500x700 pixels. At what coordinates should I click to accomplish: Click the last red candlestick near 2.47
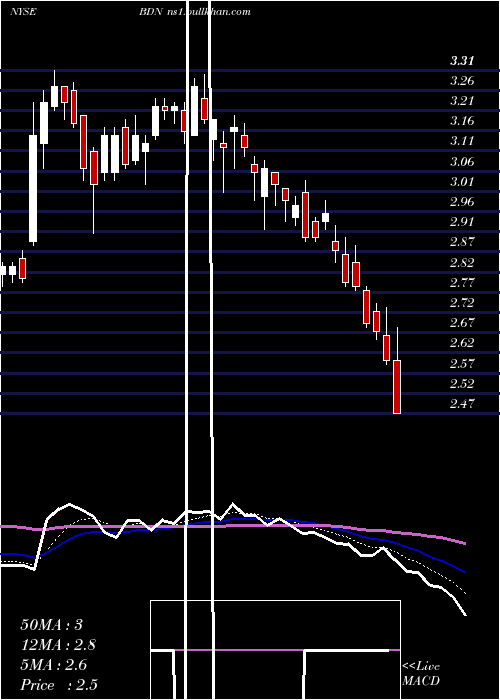click(x=397, y=387)
